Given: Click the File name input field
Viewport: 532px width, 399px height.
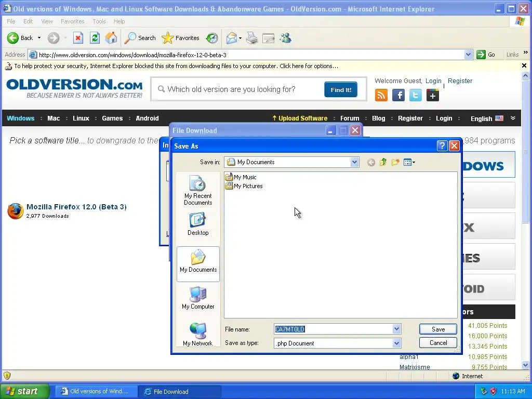Looking at the screenshot, I should point(334,329).
